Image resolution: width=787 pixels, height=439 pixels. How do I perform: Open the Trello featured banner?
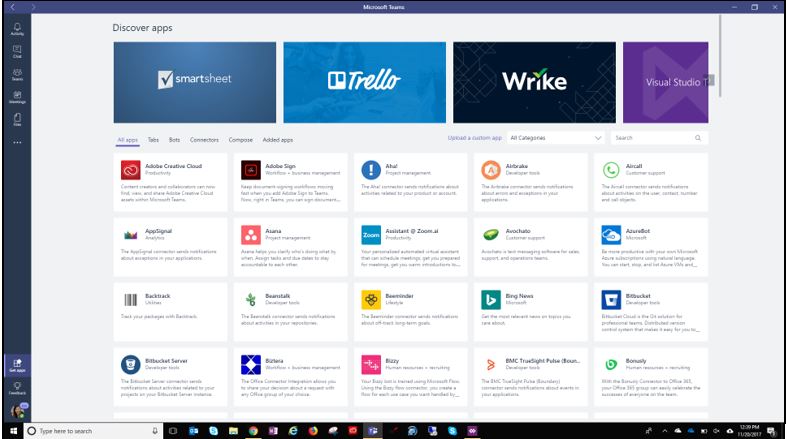(x=364, y=82)
